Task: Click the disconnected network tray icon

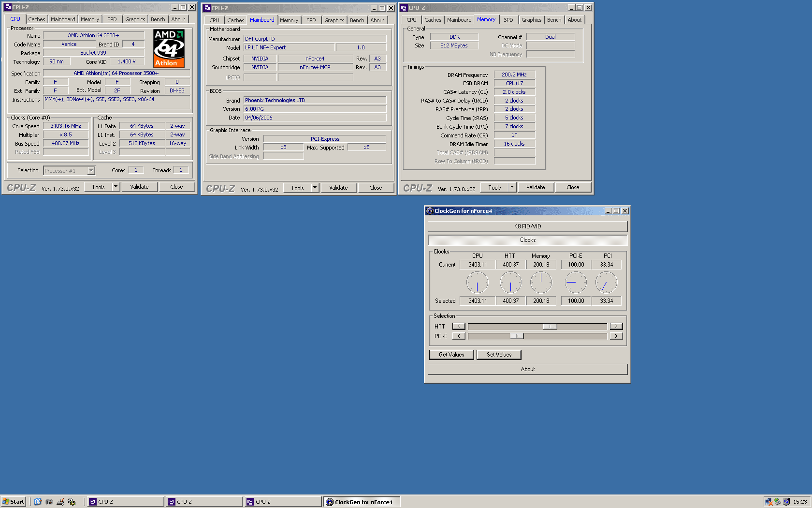Action: click(768, 502)
